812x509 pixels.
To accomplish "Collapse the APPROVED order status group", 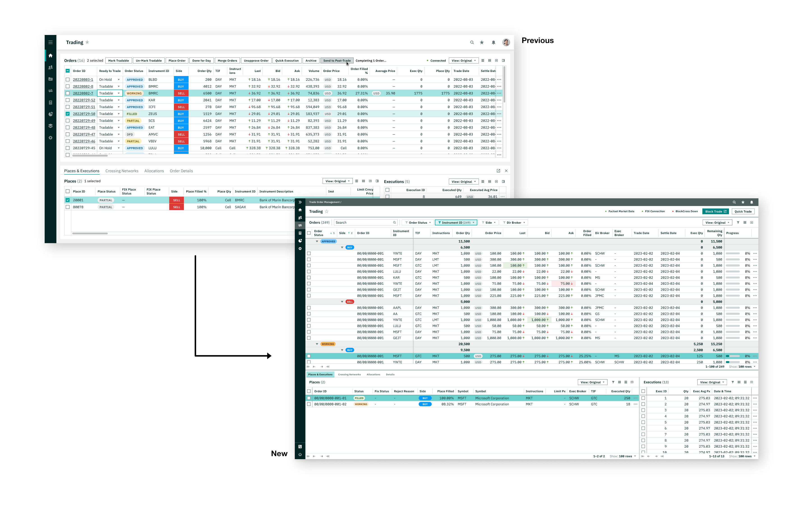I will (317, 241).
